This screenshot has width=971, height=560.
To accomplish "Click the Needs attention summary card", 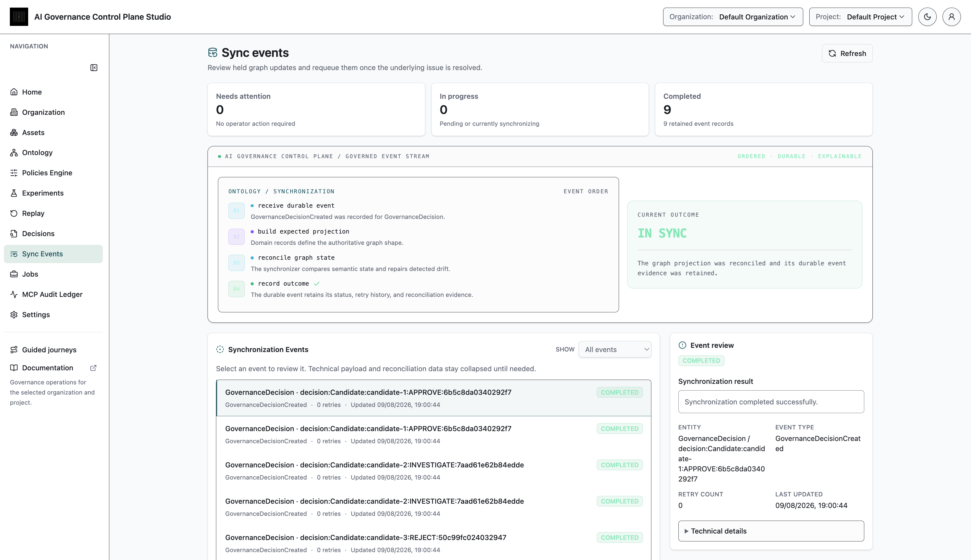I will pos(316,109).
